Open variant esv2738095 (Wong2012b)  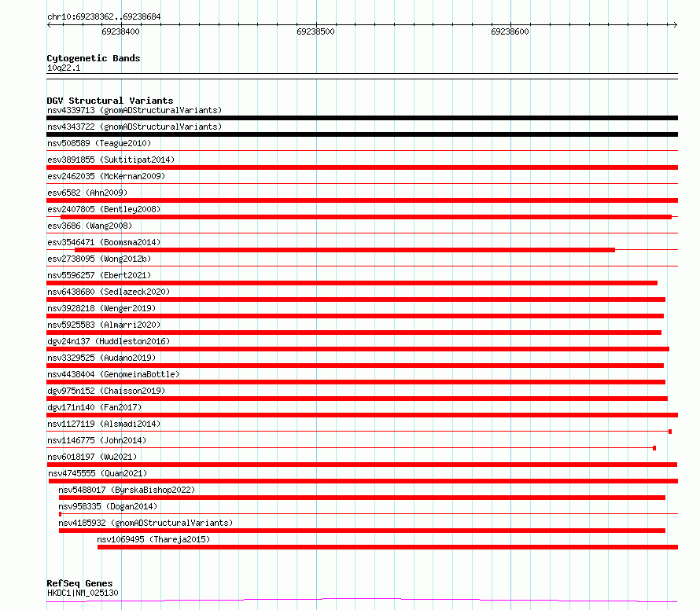click(x=99, y=259)
